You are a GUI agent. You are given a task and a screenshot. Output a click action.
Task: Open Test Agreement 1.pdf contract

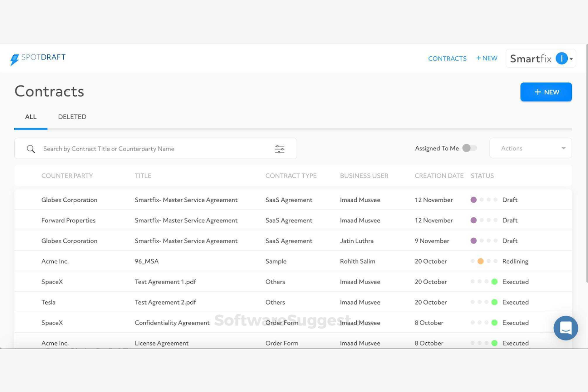[x=165, y=282]
